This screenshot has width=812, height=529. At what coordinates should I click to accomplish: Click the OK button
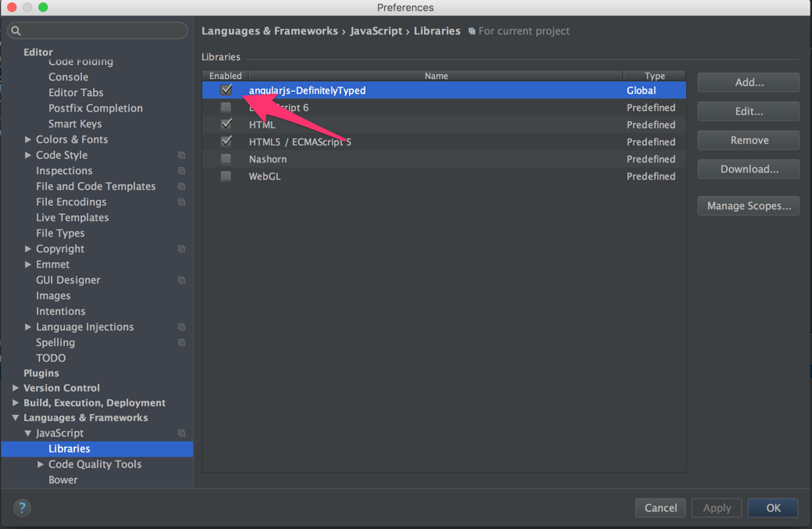(x=773, y=508)
